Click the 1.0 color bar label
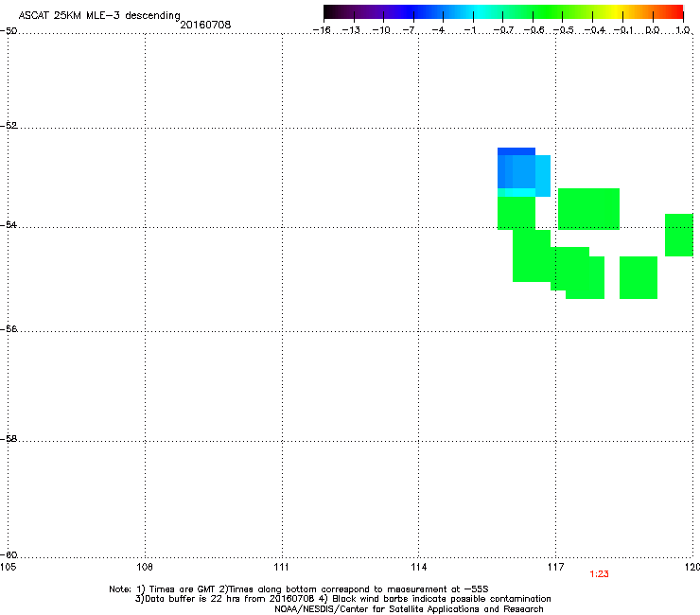The width and height of the screenshot is (700, 615). point(683,30)
